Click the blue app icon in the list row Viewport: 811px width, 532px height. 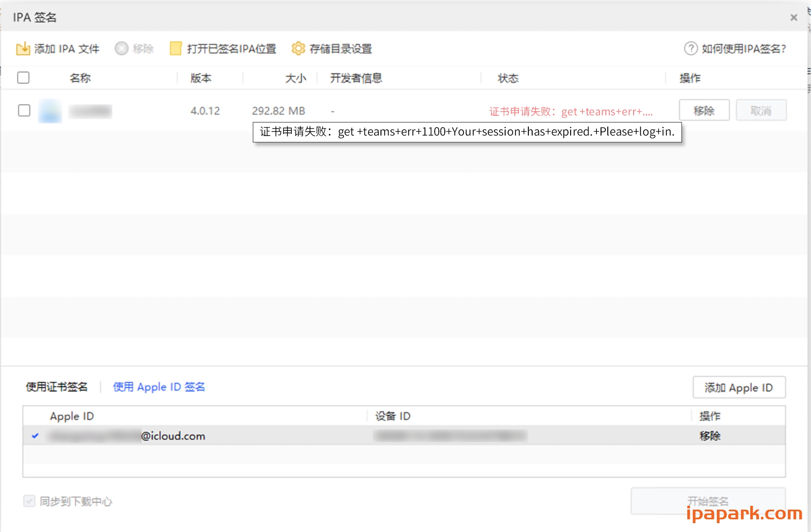[x=49, y=111]
